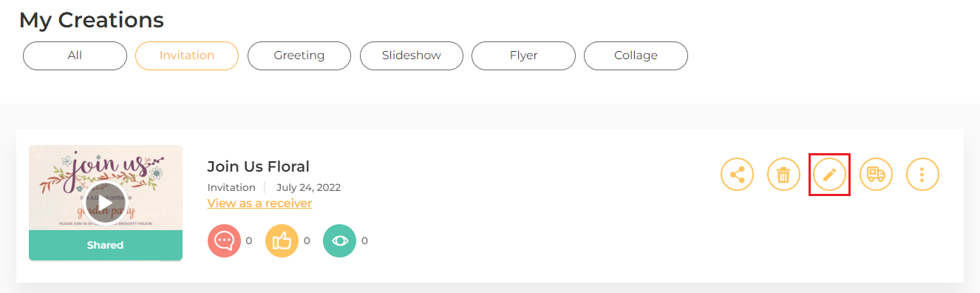Open the delivery truck icon option
This screenshot has width=980, height=293.
tap(876, 175)
